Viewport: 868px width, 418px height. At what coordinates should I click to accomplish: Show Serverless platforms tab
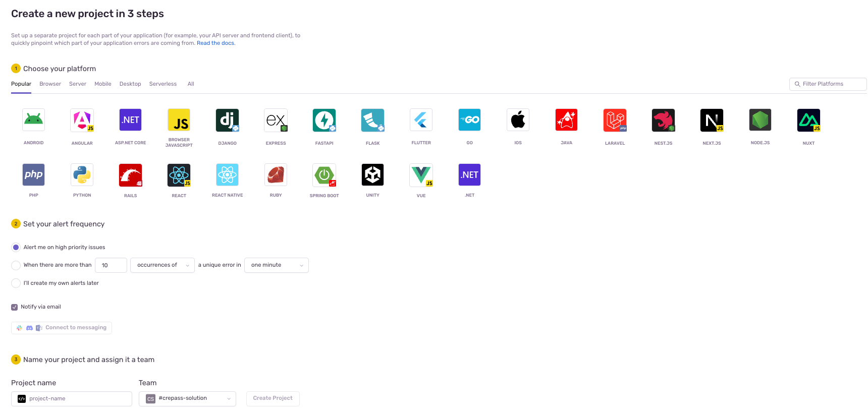pos(163,84)
